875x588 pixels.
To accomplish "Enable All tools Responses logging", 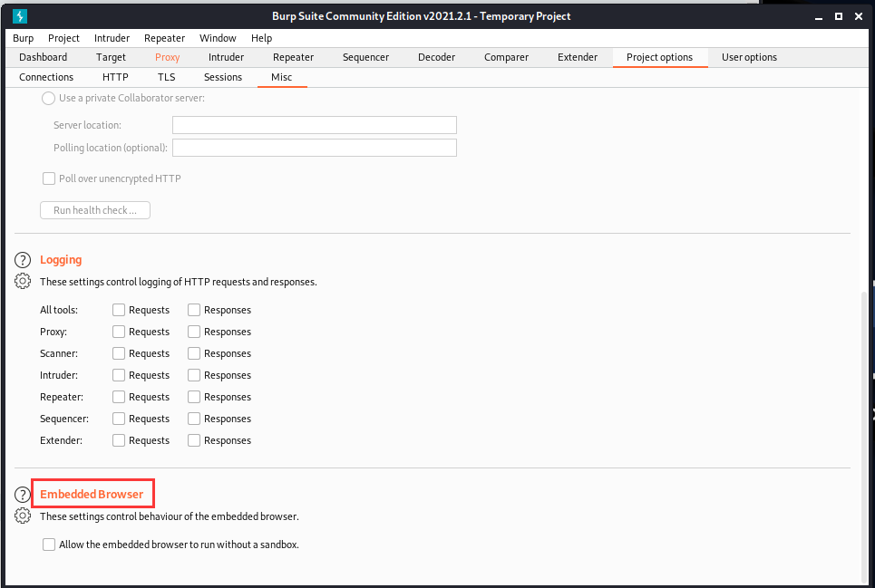I will coord(194,310).
